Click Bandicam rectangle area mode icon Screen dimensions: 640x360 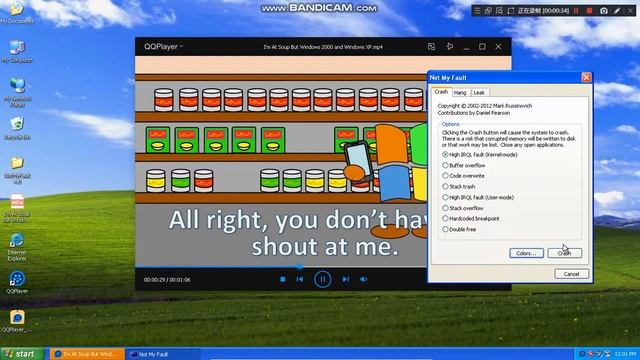511,11
